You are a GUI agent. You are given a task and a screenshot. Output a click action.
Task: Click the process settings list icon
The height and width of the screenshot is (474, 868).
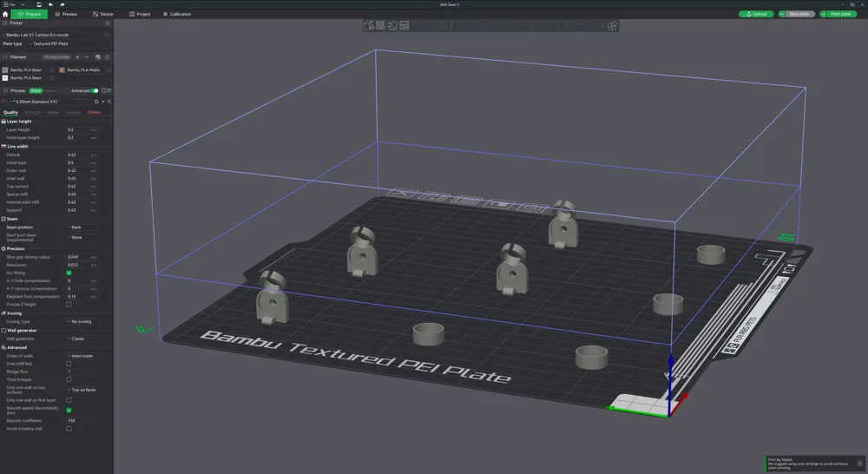click(109, 91)
